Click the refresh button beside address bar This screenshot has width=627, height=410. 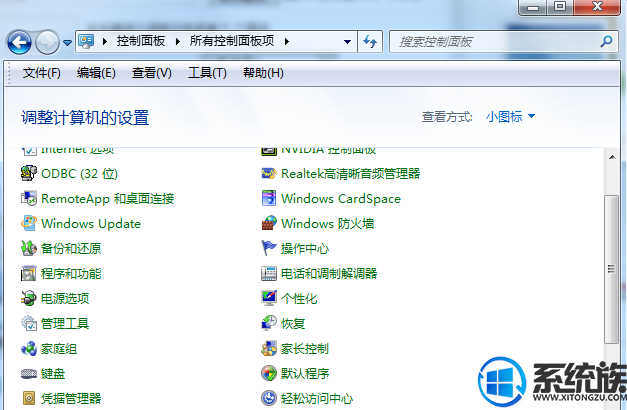[370, 42]
